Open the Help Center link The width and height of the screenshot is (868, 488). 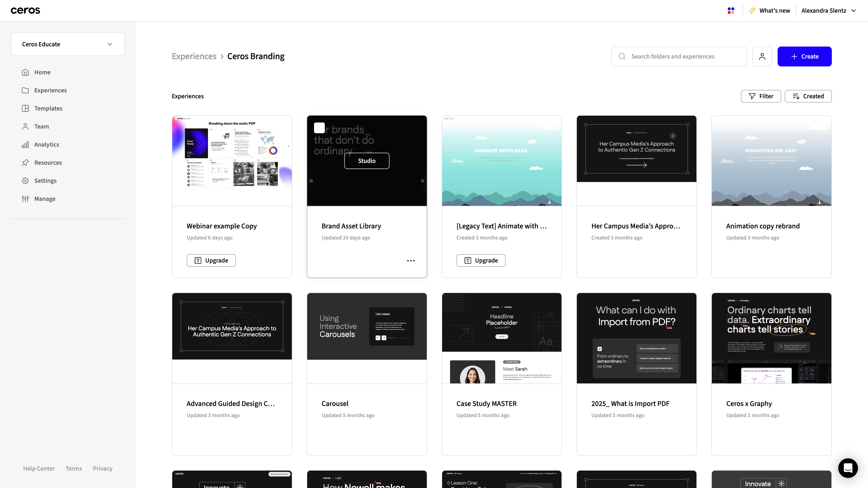(x=39, y=469)
